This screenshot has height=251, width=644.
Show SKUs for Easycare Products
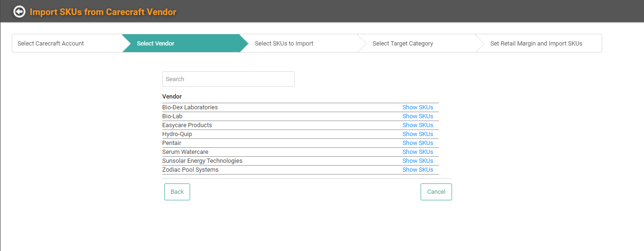(x=418, y=125)
